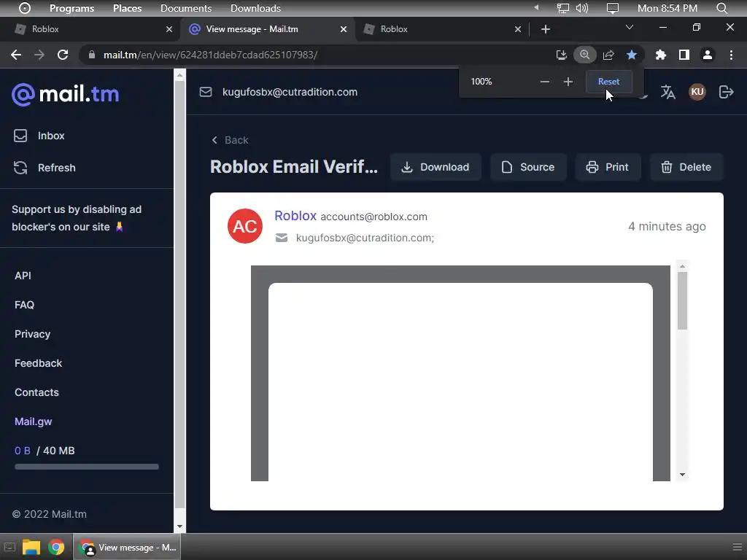Open the system search magnifier icon
The width and height of the screenshot is (747, 560).
pos(721,8)
